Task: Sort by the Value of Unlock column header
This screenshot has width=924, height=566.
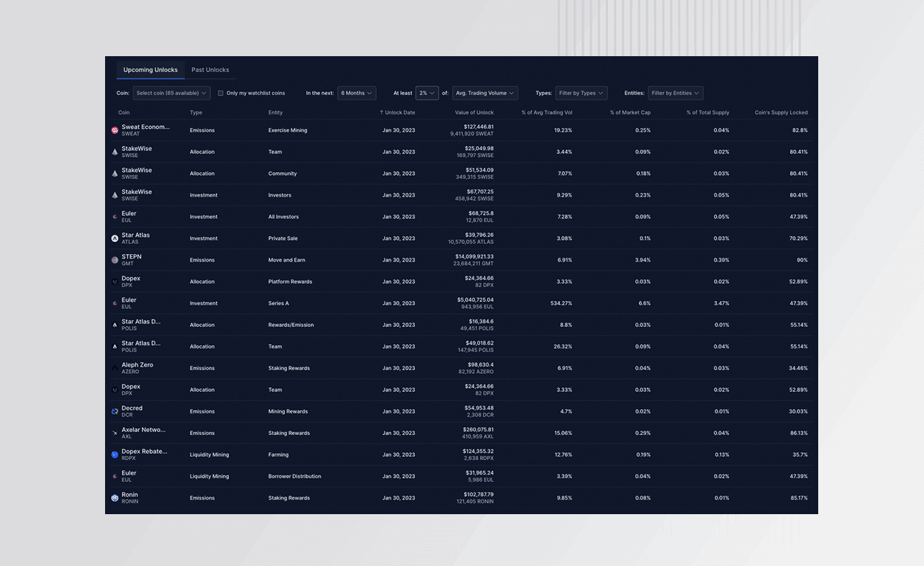Action: pos(474,112)
